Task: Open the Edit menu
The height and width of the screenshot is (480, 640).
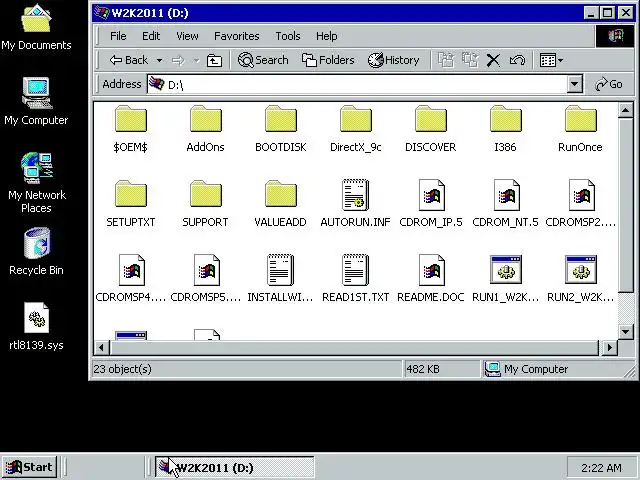Action: pyautogui.click(x=151, y=36)
